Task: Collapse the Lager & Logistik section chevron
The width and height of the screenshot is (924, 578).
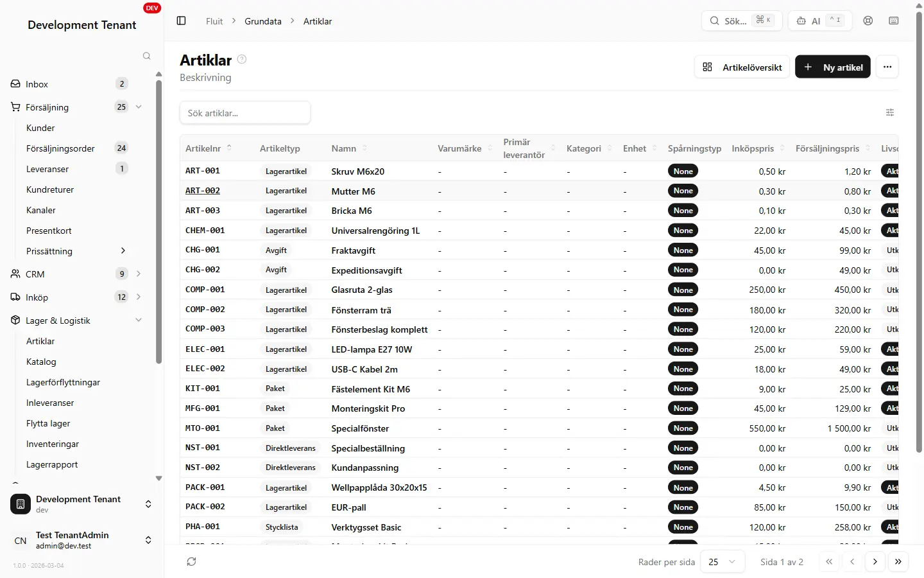Action: coord(139,320)
